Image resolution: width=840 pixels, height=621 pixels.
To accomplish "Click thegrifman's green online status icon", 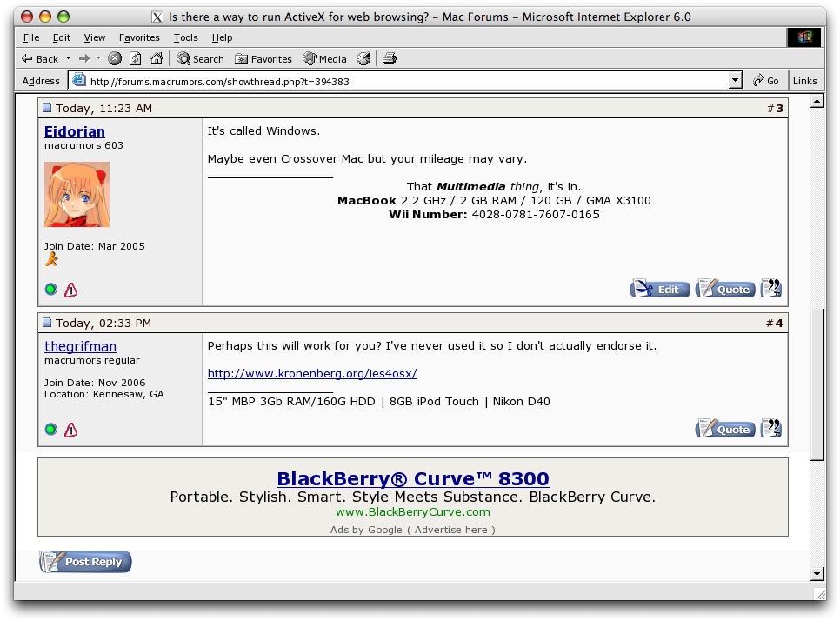I will (x=51, y=430).
